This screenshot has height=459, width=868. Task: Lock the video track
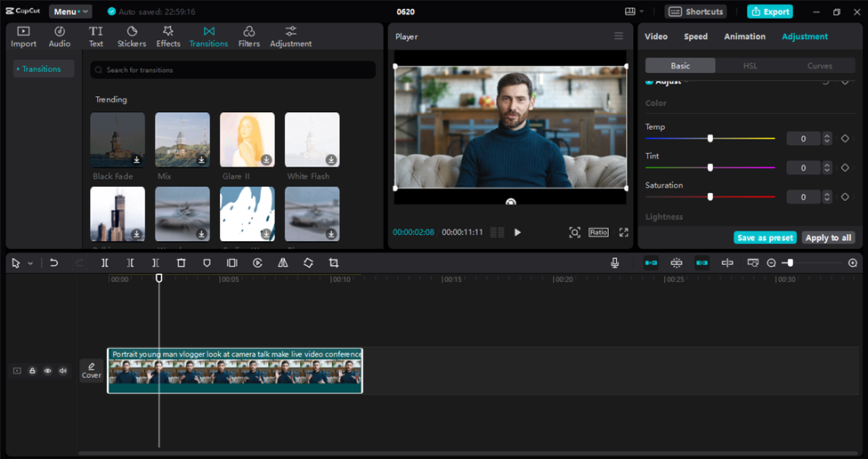(32, 371)
